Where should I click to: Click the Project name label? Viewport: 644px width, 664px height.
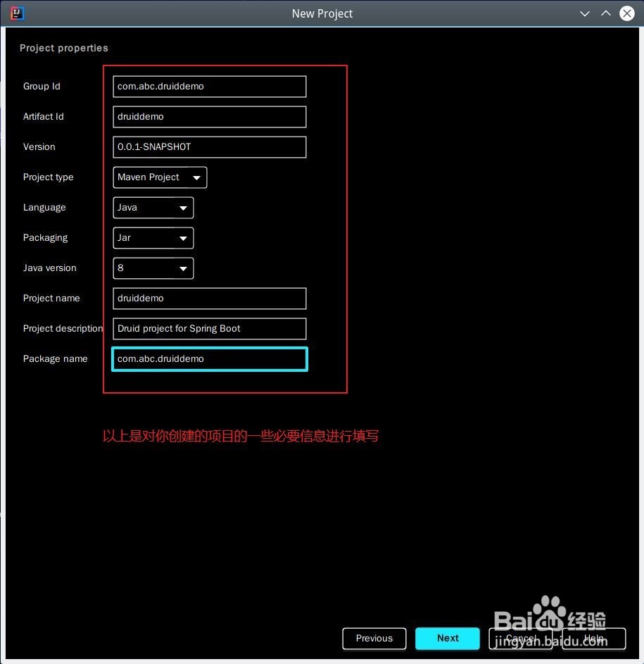coord(51,298)
